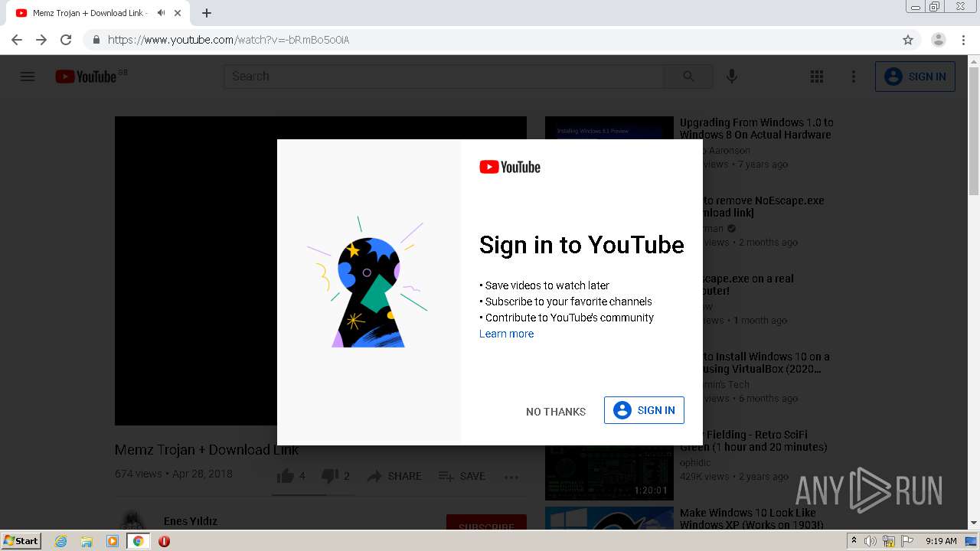Click the address bar URL
Screen dimensions: 980x551
(x=228, y=40)
